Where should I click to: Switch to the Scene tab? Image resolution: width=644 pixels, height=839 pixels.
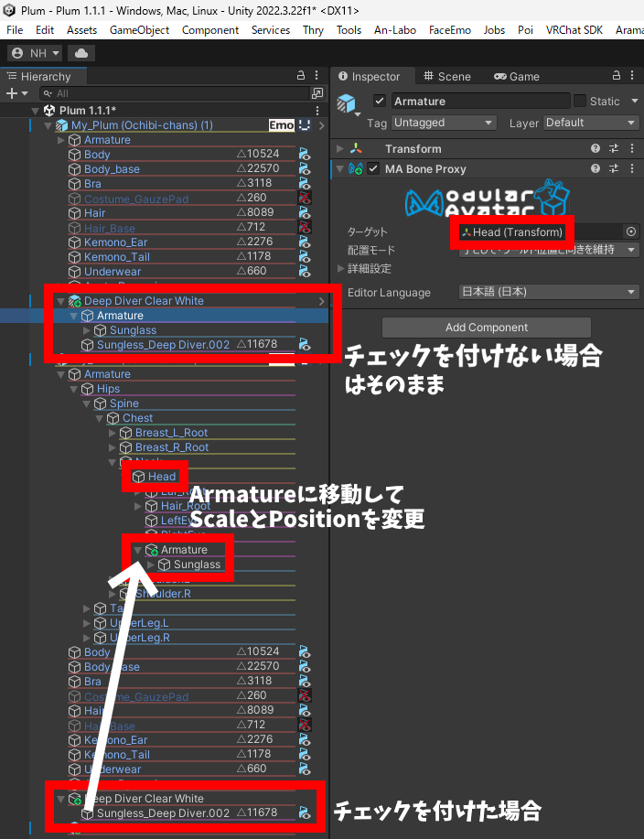pyautogui.click(x=447, y=77)
